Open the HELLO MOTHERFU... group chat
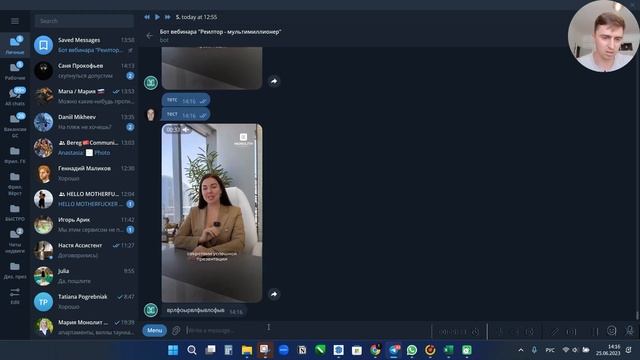 [84, 199]
